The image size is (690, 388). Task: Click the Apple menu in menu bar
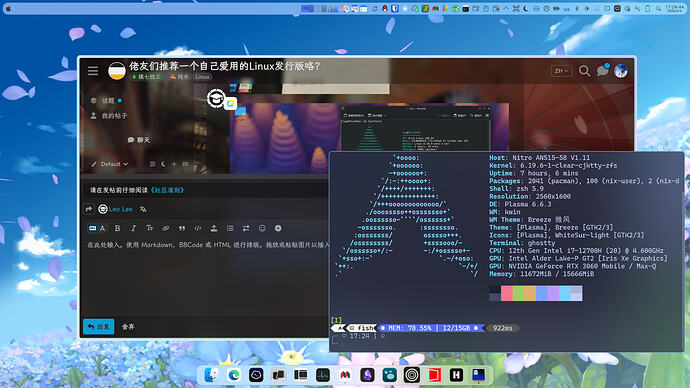[x=8, y=8]
